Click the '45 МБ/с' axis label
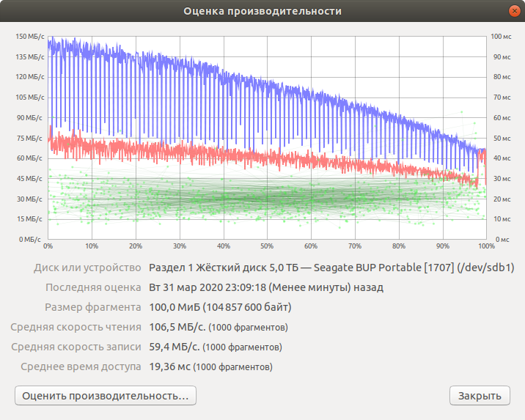The width and height of the screenshot is (525, 420). point(30,179)
